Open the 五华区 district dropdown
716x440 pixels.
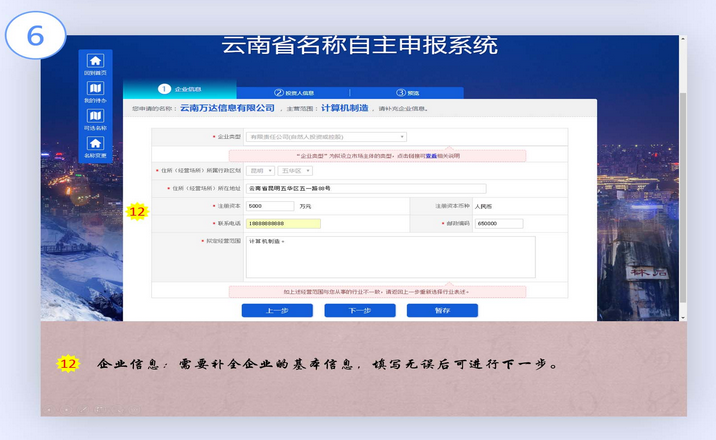[x=294, y=171]
